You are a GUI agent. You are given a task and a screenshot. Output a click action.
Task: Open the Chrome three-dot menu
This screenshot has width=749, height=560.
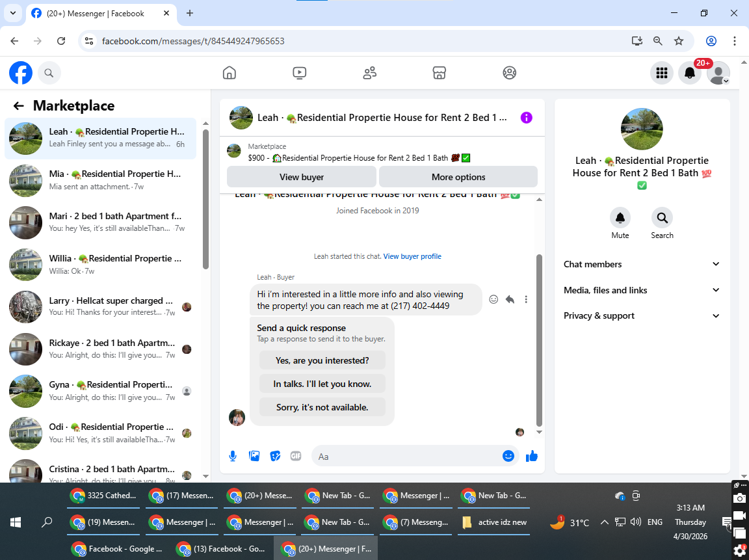735,41
